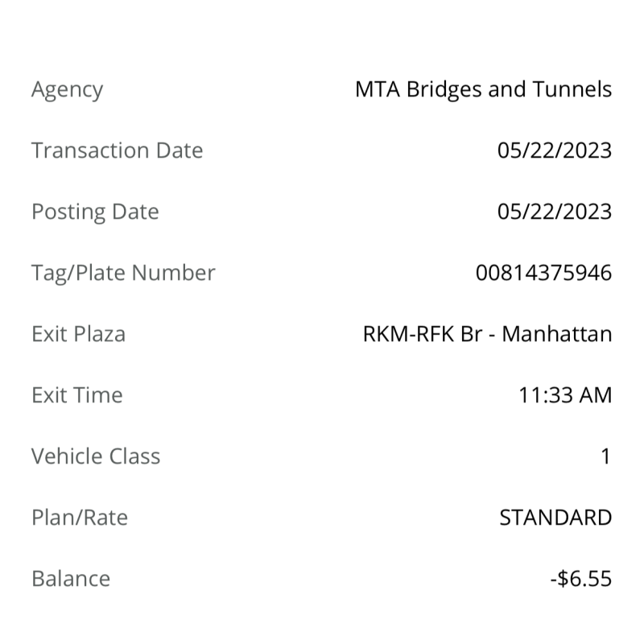Select tag number 00814375946

tap(544, 273)
